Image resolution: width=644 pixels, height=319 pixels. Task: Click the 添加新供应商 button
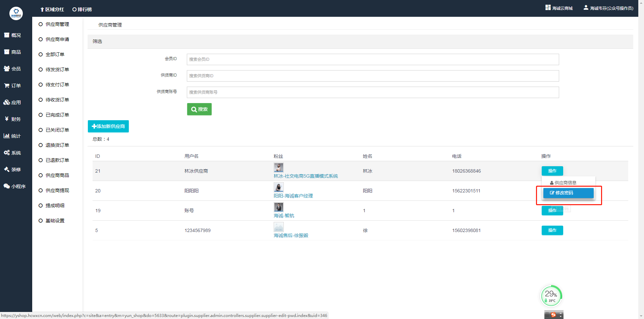pos(108,126)
